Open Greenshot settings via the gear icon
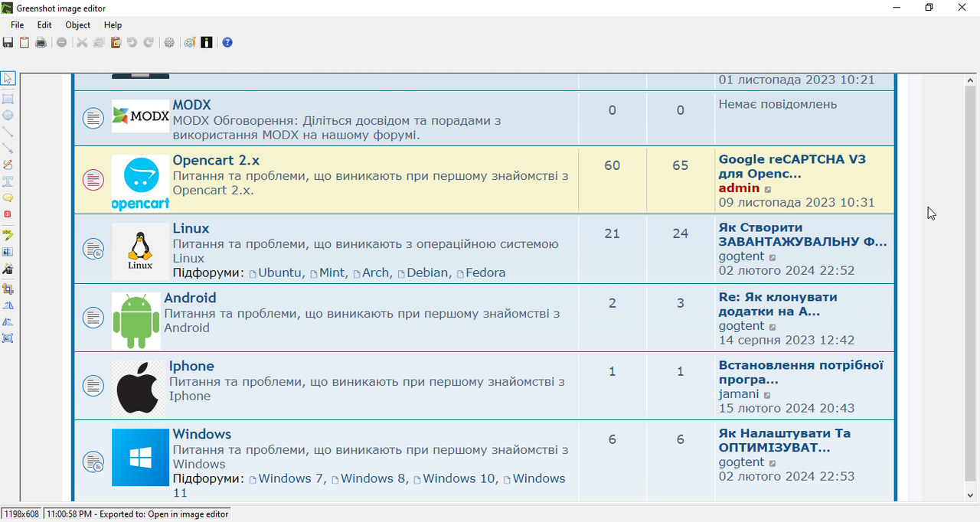This screenshot has width=980, height=522. click(x=169, y=43)
